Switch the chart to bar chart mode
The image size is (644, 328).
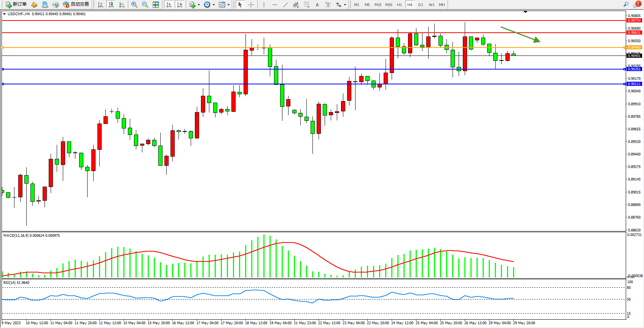click(100, 5)
